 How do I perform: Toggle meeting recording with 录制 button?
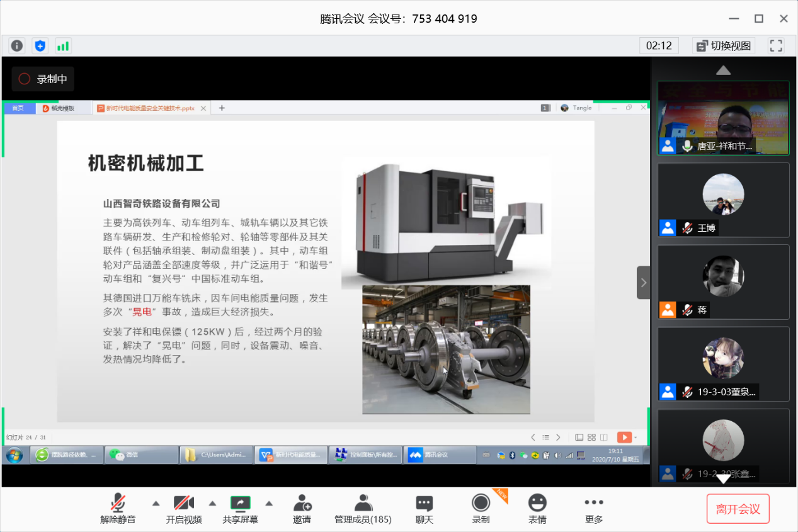coord(481,509)
